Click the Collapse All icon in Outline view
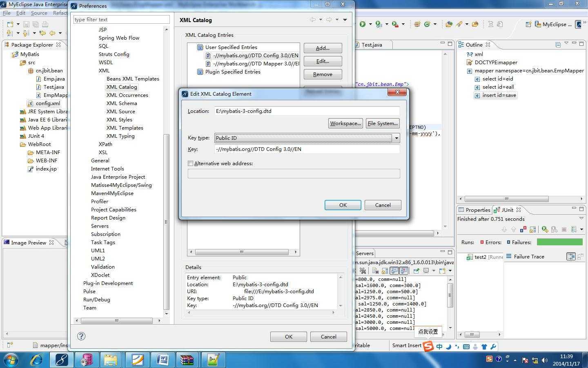Screen dimensions: 588x368 click(558, 45)
